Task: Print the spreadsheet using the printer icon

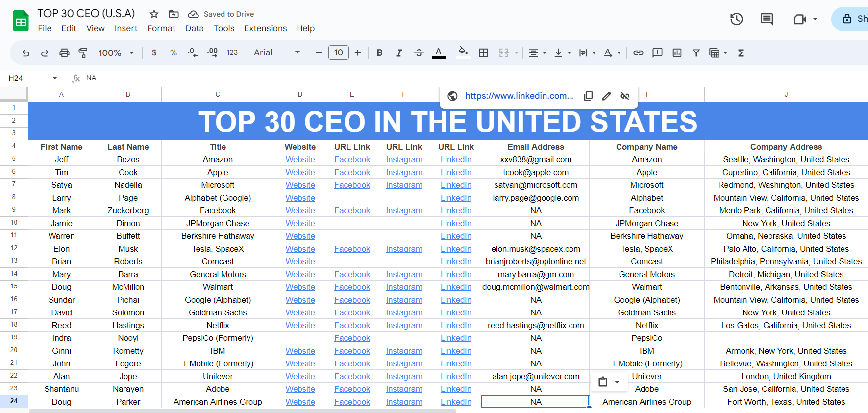Action: [x=64, y=53]
